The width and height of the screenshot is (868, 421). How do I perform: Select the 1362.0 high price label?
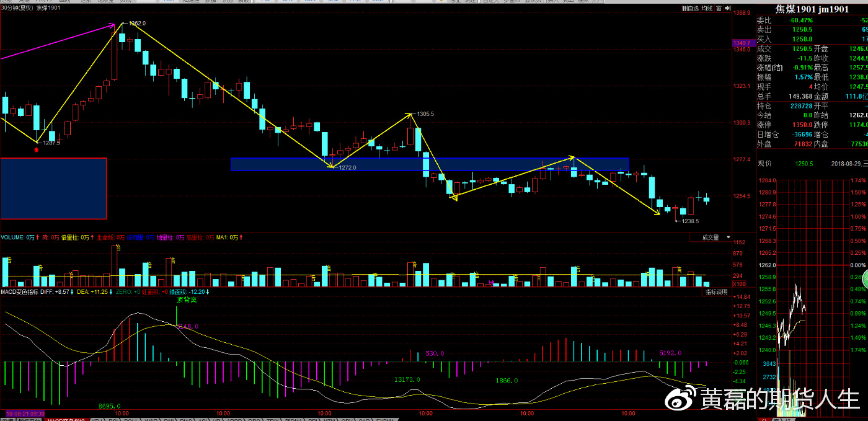138,24
